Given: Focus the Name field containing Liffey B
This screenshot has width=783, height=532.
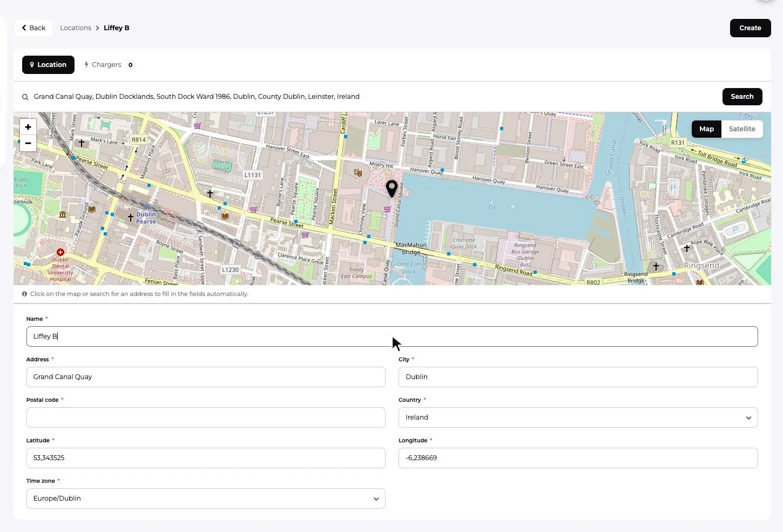Looking at the screenshot, I should click(392, 336).
